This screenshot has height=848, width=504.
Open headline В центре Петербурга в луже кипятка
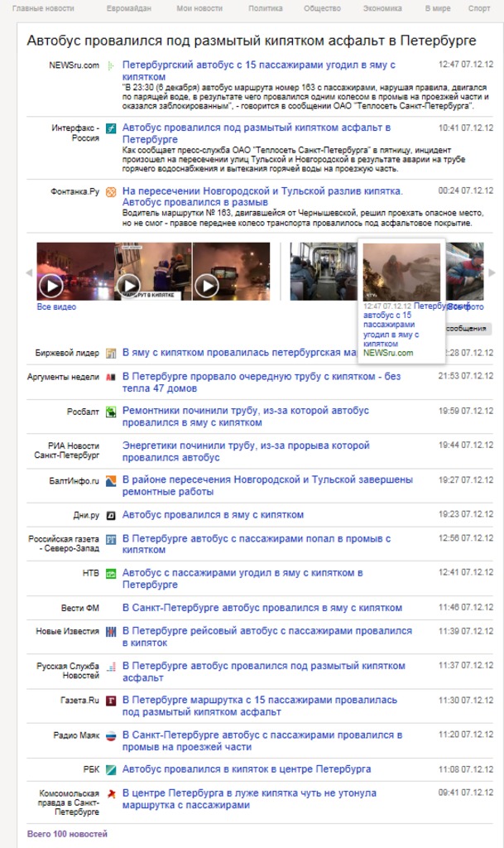(249, 799)
